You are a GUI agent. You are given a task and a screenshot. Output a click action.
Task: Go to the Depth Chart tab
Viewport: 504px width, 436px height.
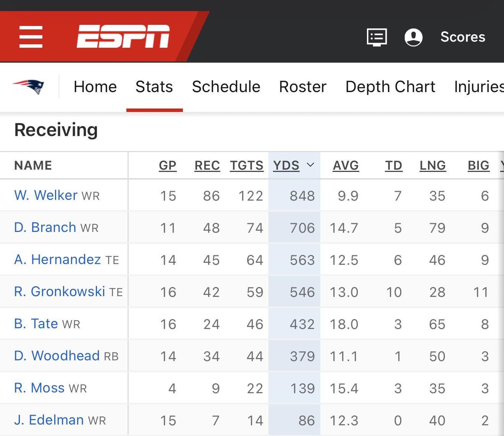[x=390, y=87]
